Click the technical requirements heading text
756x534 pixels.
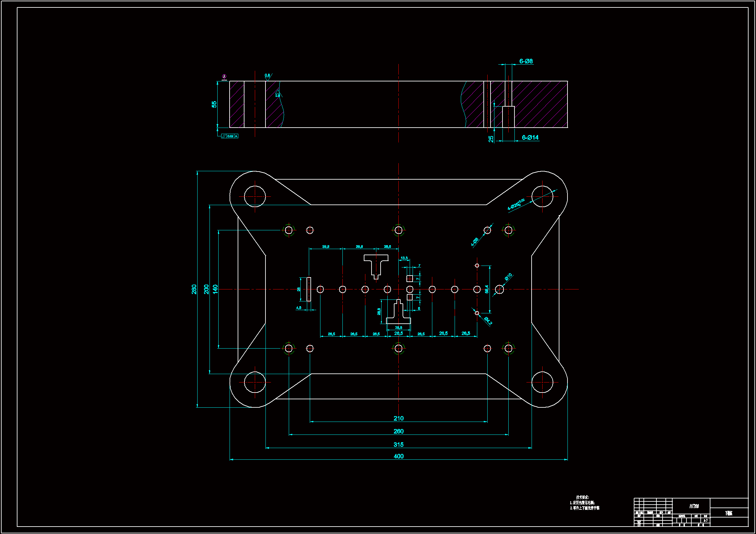[x=582, y=497]
